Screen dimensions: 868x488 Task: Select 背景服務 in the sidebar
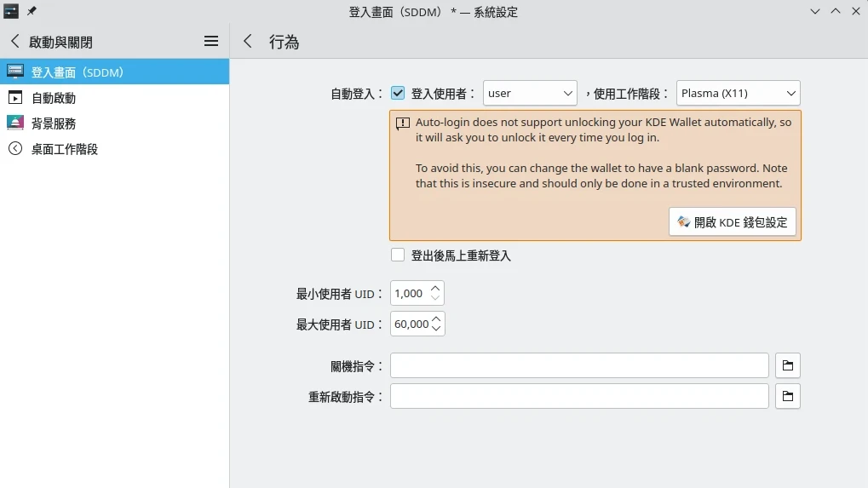[54, 123]
